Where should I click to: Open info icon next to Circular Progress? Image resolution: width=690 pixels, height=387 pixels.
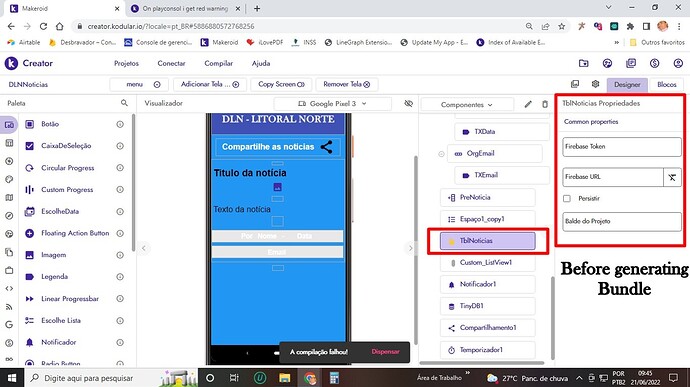pos(120,168)
